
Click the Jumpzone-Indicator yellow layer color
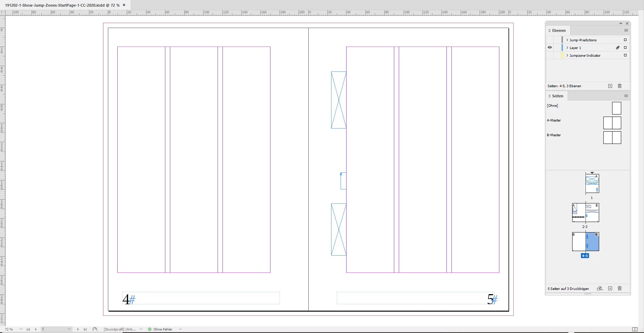[x=562, y=55]
